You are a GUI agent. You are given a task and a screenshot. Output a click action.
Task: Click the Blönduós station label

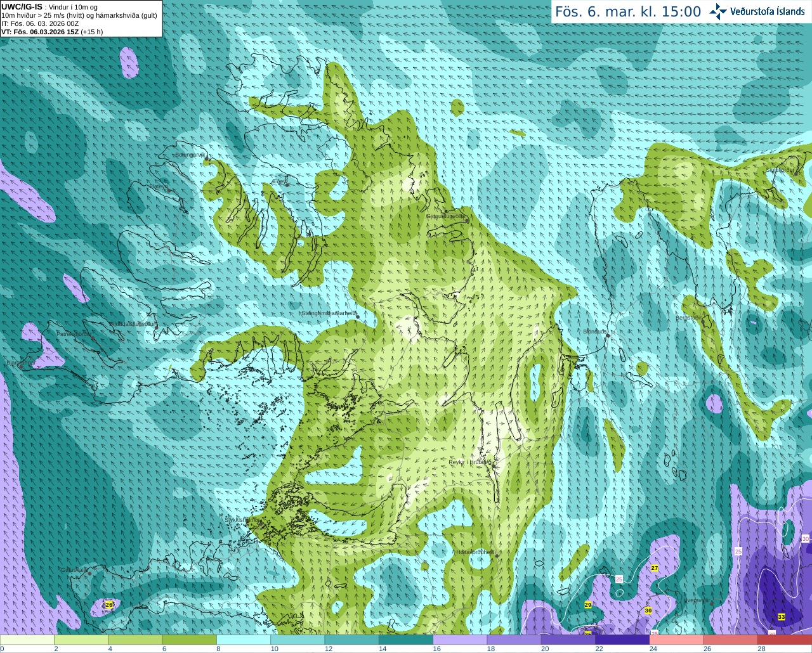595,332
